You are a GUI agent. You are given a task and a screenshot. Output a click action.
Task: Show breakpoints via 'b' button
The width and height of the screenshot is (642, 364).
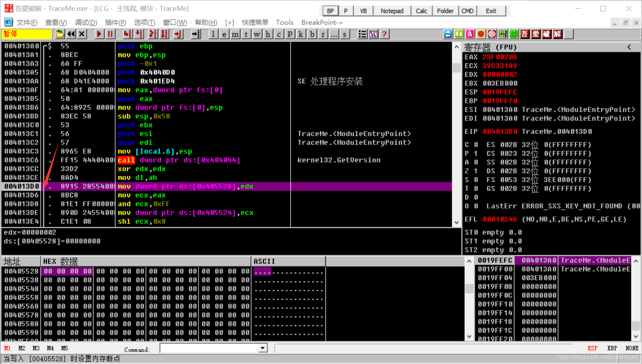pyautogui.click(x=312, y=34)
